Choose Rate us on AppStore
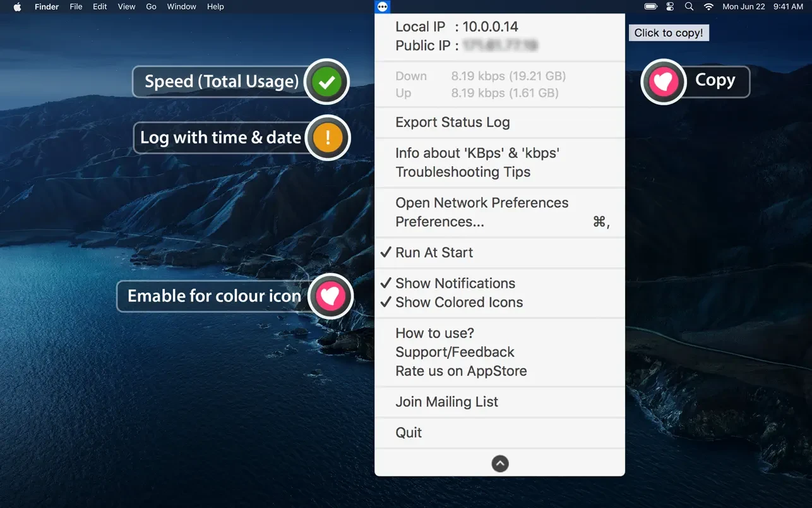The width and height of the screenshot is (812, 508). tap(499, 371)
